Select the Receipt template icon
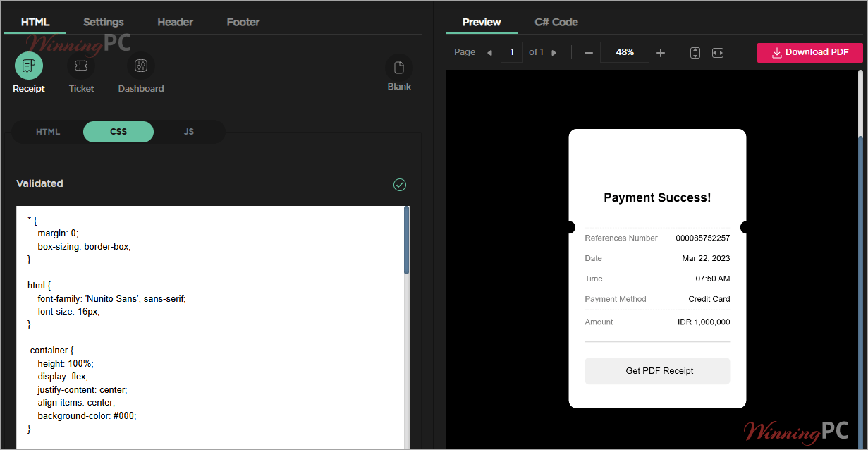This screenshot has height=450, width=868. pos(29,66)
